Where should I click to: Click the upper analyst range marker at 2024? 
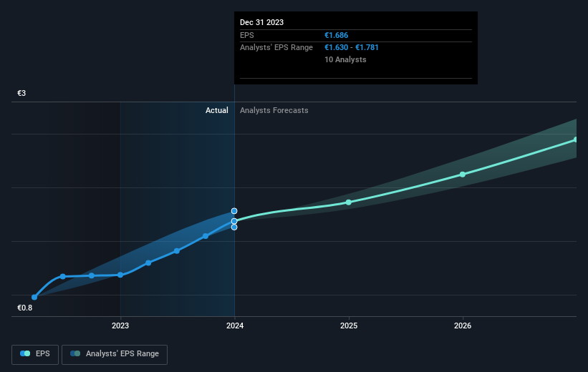(234, 211)
